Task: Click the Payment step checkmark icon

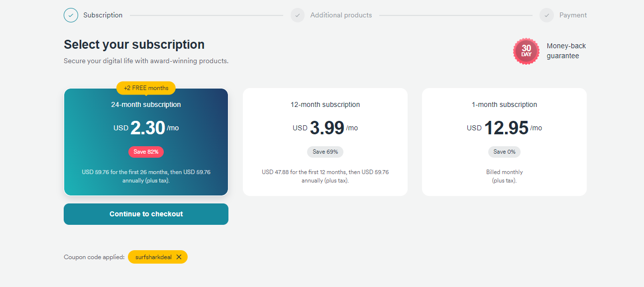Action: pyautogui.click(x=546, y=15)
